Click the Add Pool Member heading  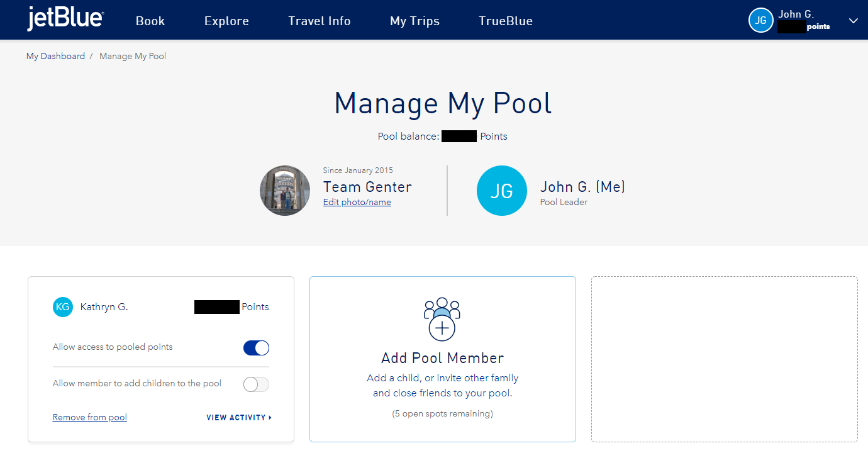tap(442, 358)
